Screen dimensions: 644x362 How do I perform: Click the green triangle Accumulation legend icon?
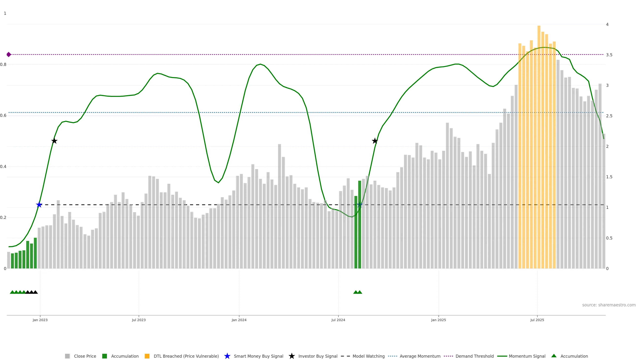(554, 356)
